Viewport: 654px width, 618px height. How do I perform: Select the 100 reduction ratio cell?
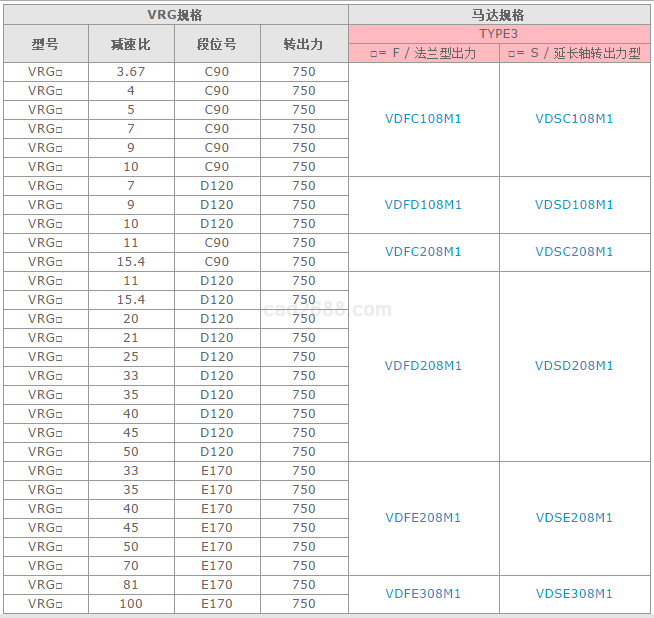(x=131, y=604)
